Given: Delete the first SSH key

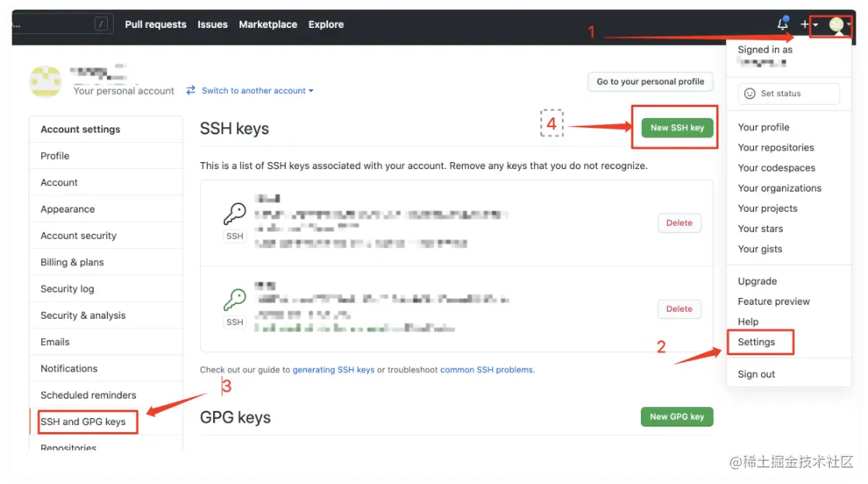Looking at the screenshot, I should tap(679, 223).
